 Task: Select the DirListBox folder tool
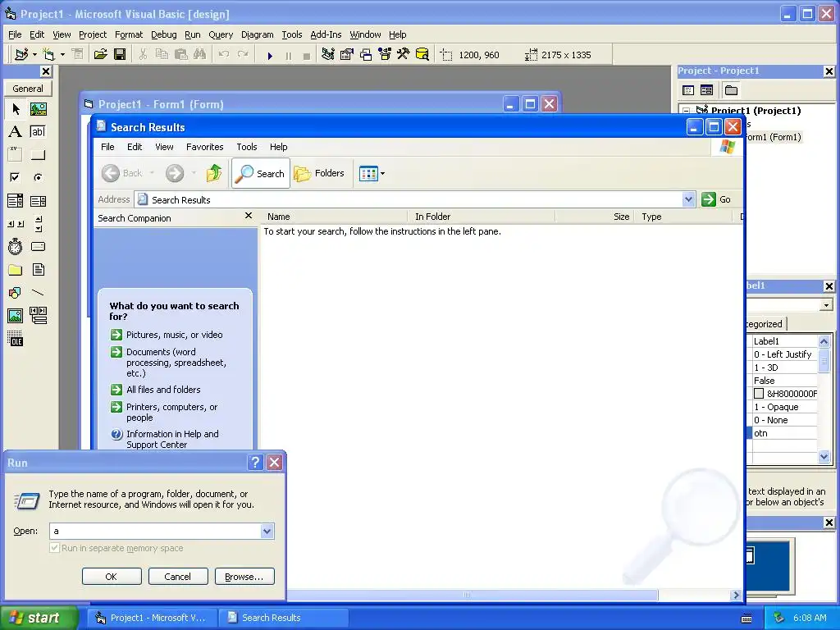pyautogui.click(x=16, y=269)
